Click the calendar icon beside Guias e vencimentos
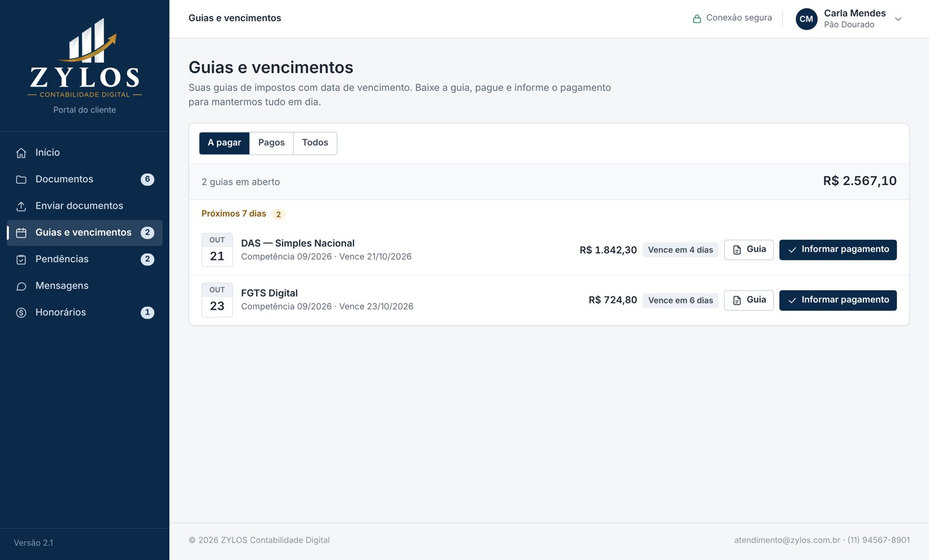Viewport: 929px width, 560px height. click(x=21, y=233)
